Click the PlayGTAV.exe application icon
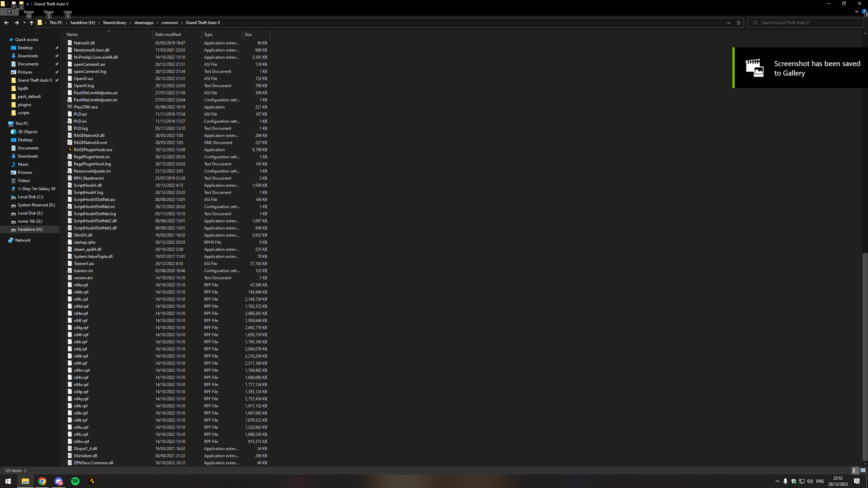 pos(70,107)
